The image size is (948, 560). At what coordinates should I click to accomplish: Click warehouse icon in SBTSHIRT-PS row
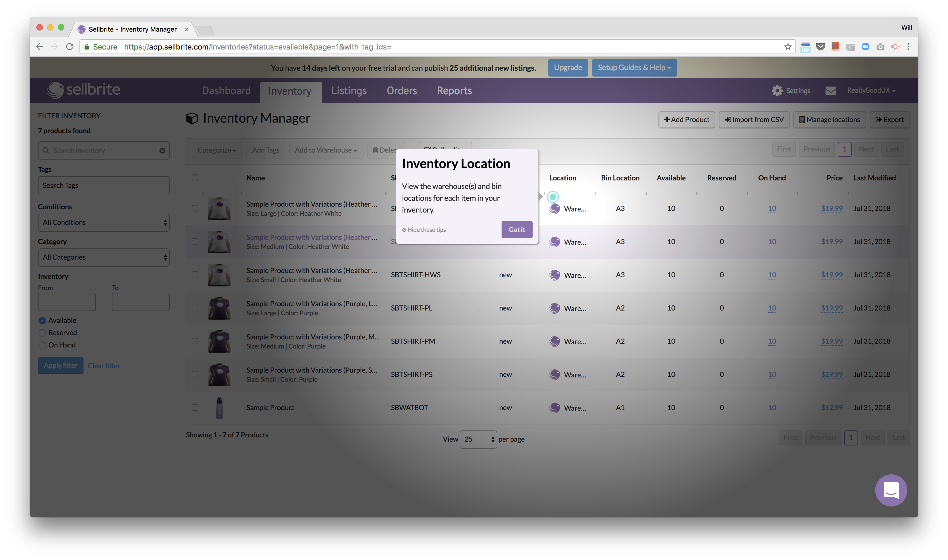(554, 374)
